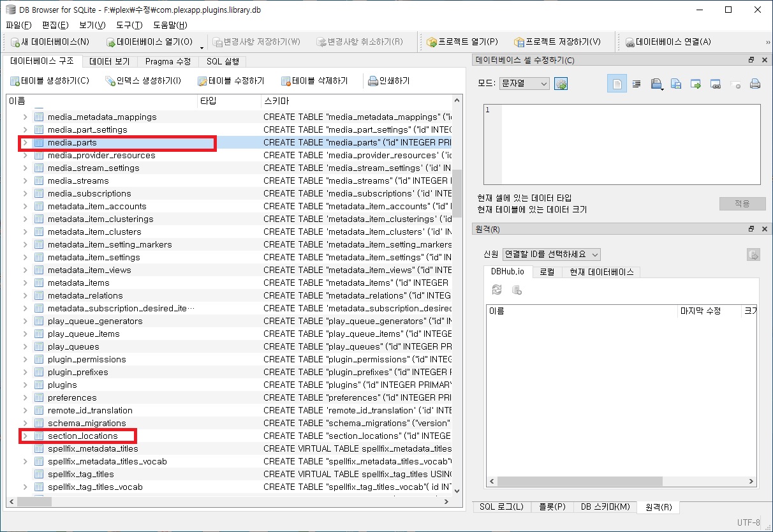Viewport: 773px width, 532px height.
Task: Expand the media_parts table tree node
Action: click(x=25, y=142)
